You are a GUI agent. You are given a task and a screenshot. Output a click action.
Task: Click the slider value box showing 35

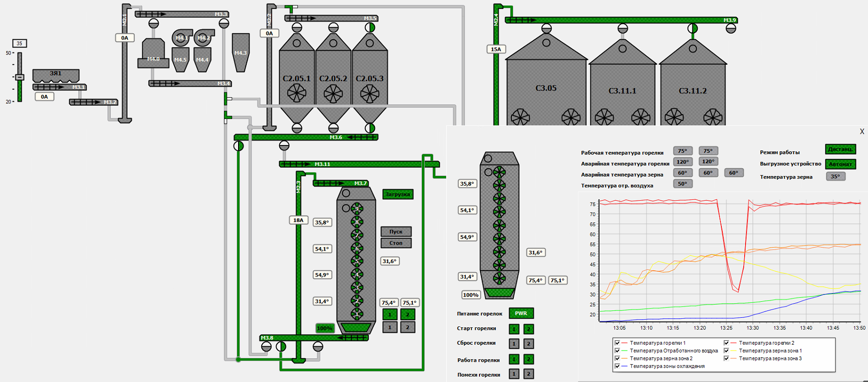(19, 44)
